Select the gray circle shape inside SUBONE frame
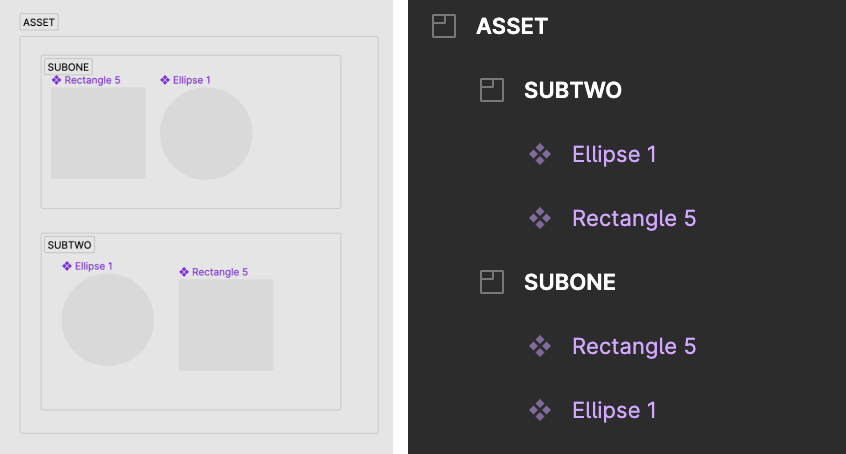Viewport: 846px width, 454px height. (206, 133)
